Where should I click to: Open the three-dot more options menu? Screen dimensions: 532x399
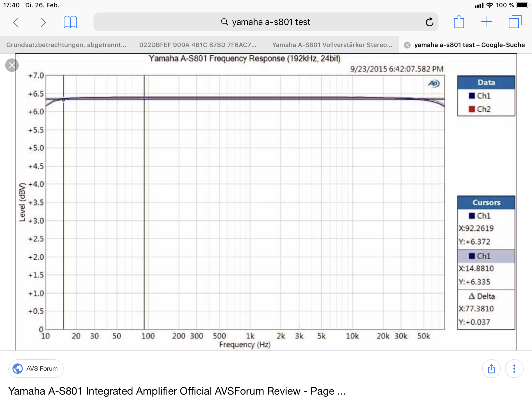[x=514, y=369]
